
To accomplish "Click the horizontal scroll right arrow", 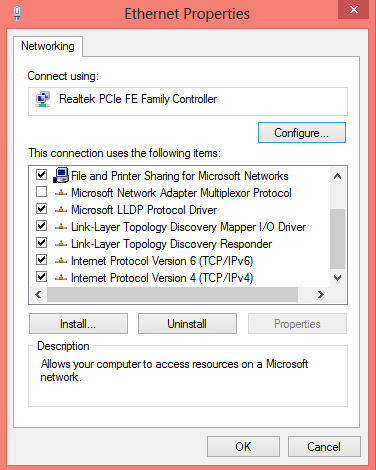I will [x=321, y=294].
